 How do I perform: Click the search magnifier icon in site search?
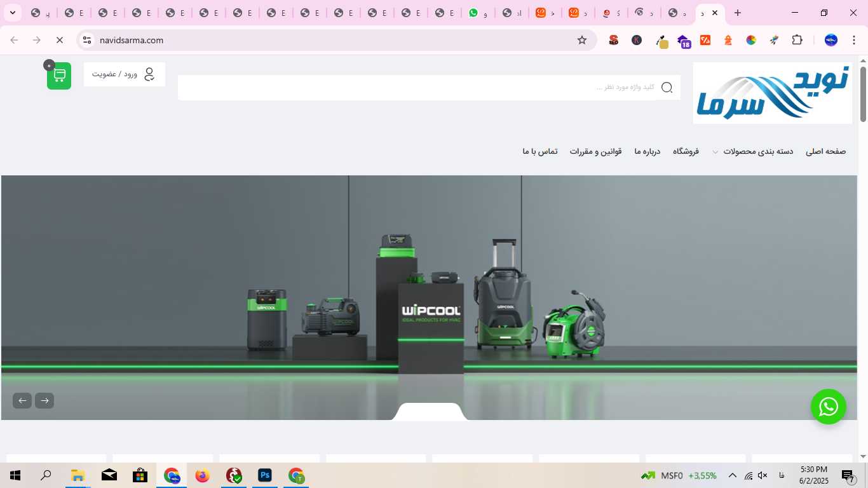[x=667, y=88]
